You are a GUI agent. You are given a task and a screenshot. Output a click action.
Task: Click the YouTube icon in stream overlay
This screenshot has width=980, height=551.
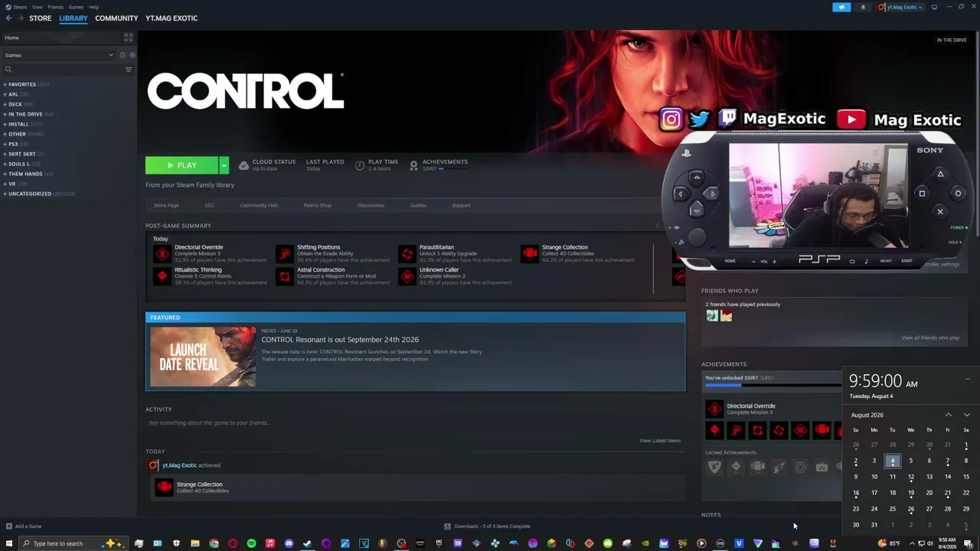click(x=851, y=119)
